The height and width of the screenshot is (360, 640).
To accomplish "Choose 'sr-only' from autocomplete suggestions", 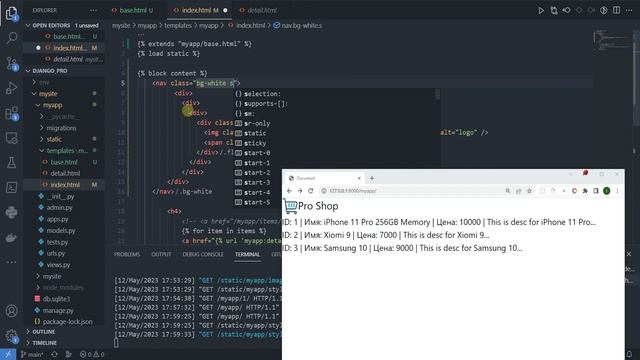I will tap(257, 123).
